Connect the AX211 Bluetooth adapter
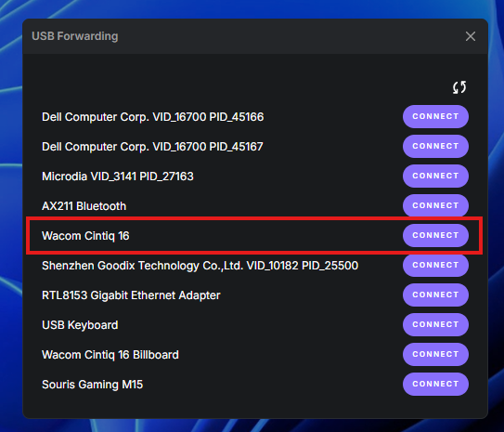Viewport: 504px width, 432px height. 435,205
